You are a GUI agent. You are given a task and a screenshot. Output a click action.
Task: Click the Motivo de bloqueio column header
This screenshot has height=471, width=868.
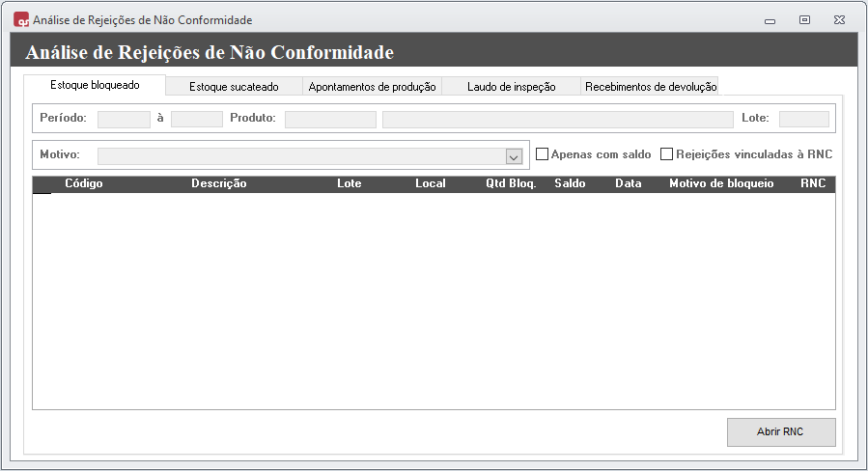pos(721,183)
